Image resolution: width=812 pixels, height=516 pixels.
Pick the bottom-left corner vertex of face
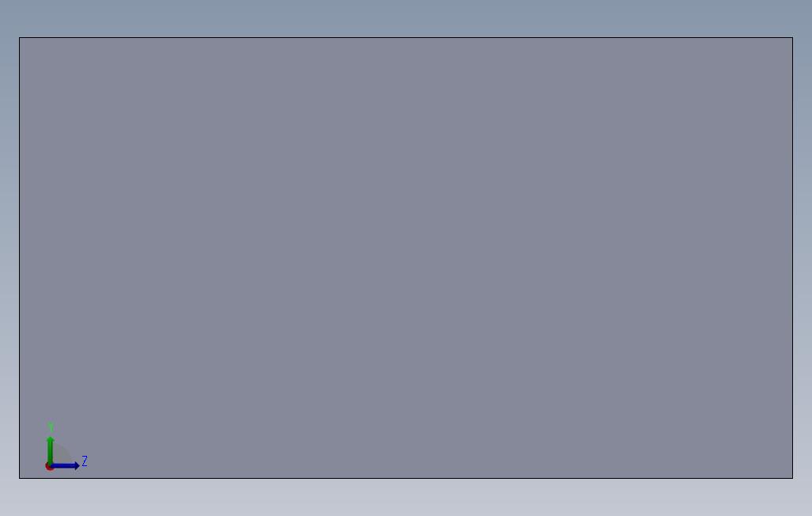(19, 478)
